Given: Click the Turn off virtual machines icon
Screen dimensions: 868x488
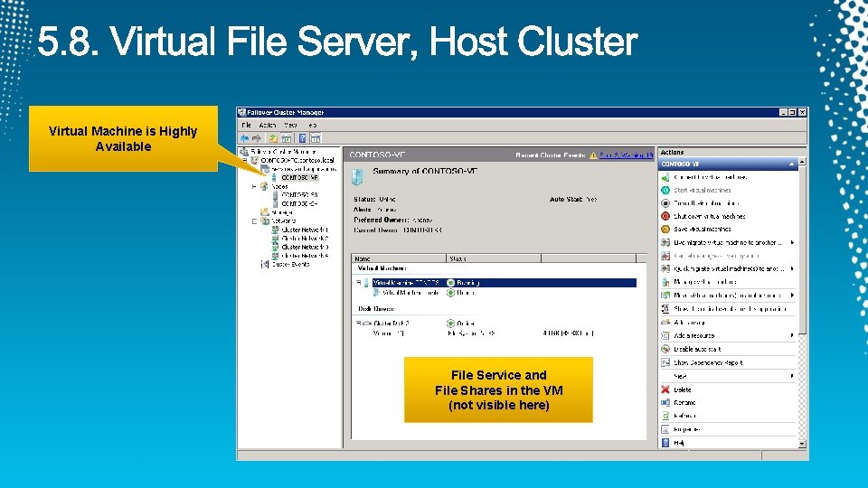Looking at the screenshot, I should (665, 203).
